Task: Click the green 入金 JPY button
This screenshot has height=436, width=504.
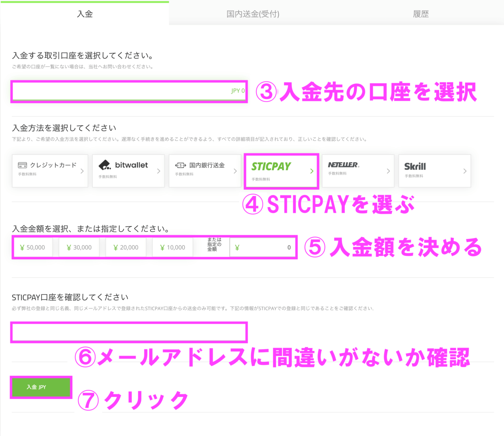Action: 41,387
